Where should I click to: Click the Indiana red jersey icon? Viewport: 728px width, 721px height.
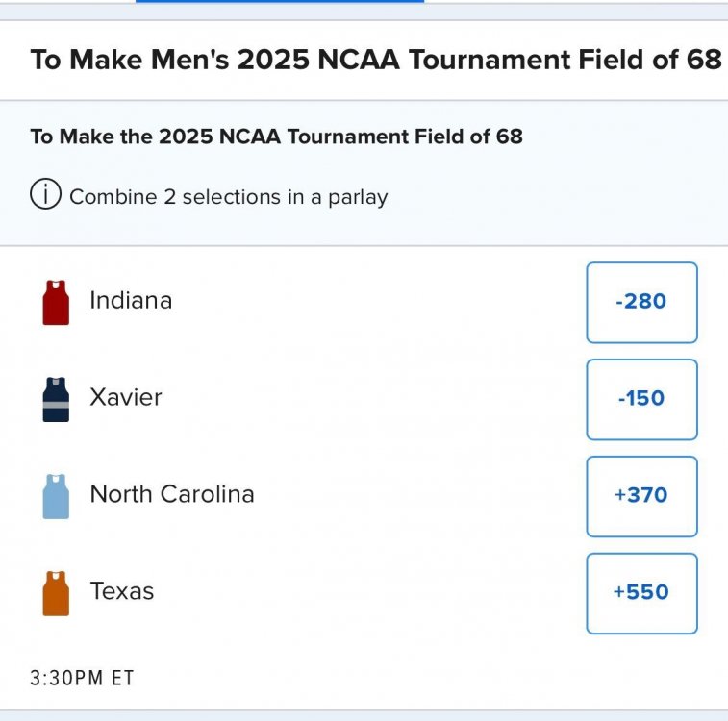click(x=56, y=302)
